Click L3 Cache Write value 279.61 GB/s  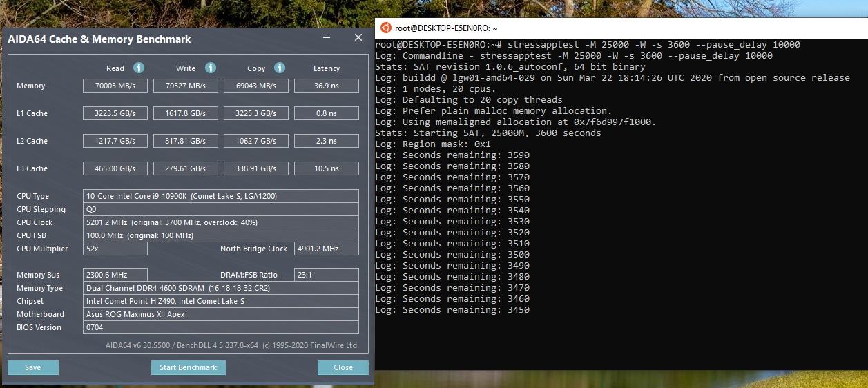tap(186, 168)
